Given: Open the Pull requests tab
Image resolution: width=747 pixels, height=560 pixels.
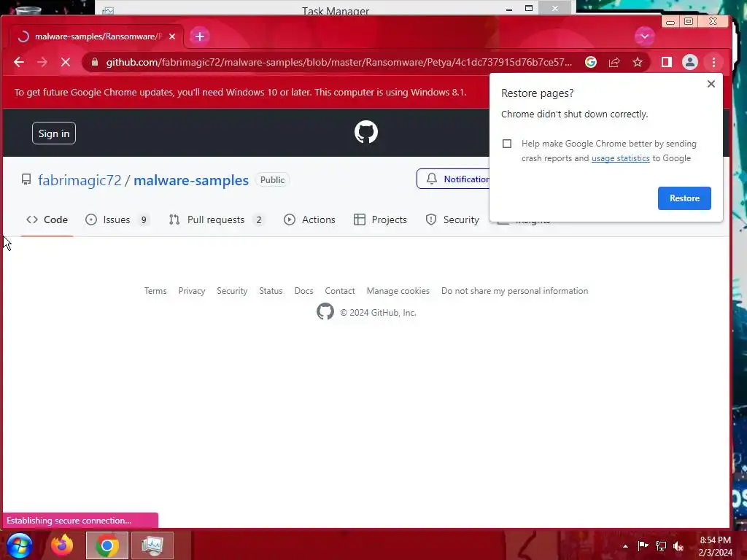Looking at the screenshot, I should (x=216, y=219).
